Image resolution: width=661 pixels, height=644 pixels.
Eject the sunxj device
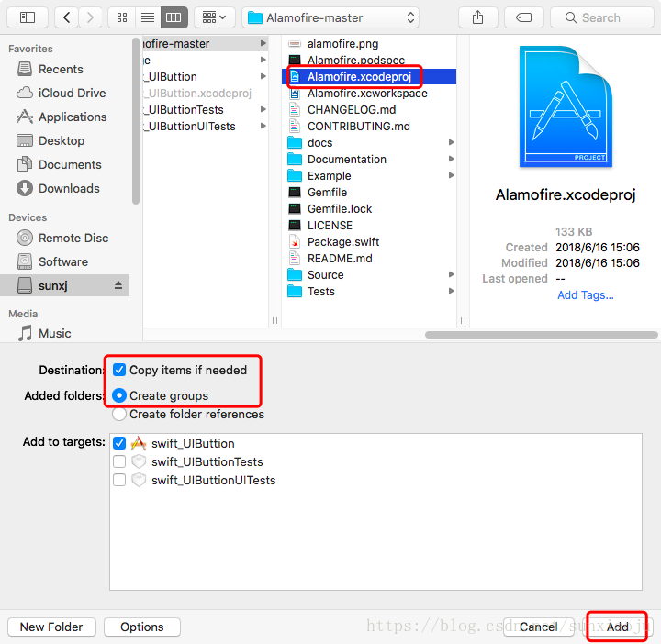[x=118, y=285]
